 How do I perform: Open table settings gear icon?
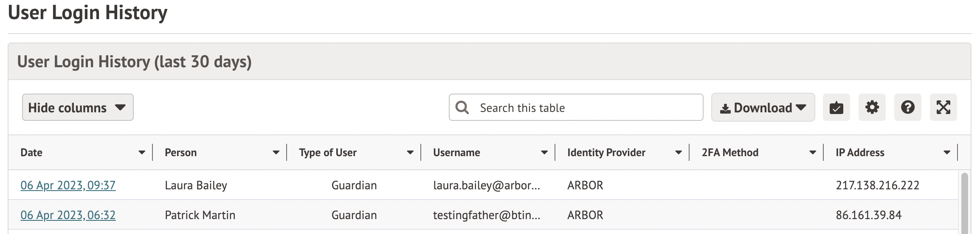[872, 108]
